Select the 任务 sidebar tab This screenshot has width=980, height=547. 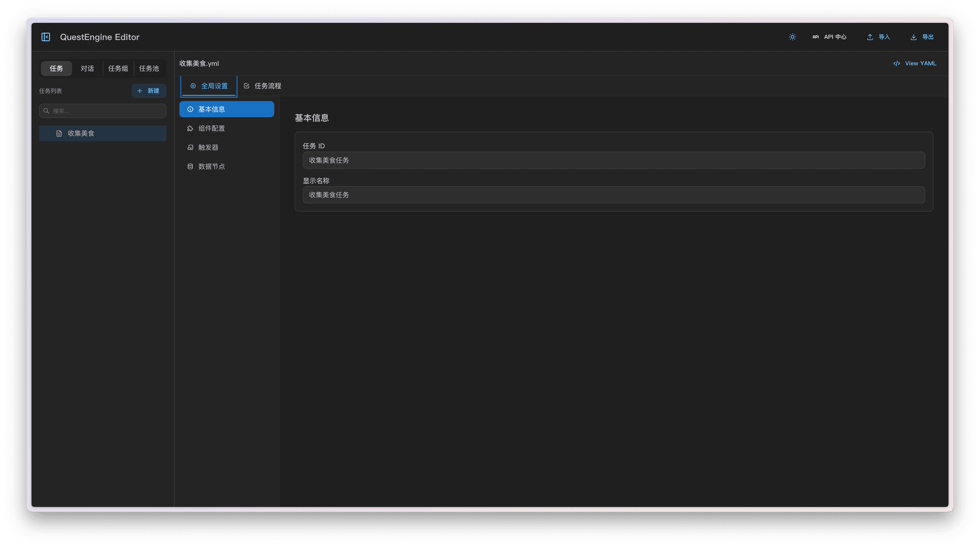56,68
